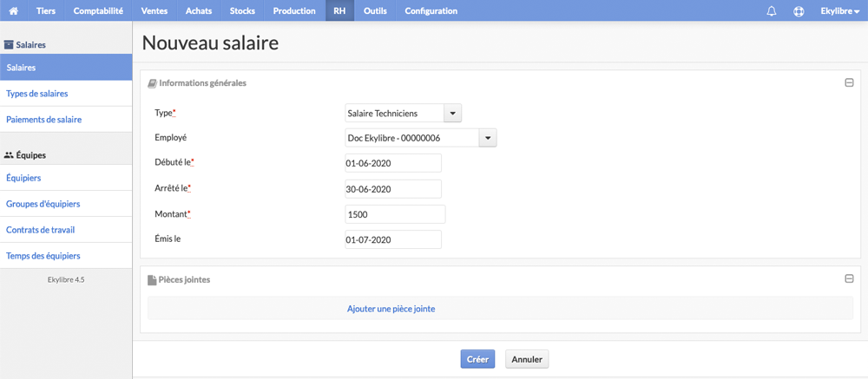Open Équipiers in the sidebar

coord(66,178)
